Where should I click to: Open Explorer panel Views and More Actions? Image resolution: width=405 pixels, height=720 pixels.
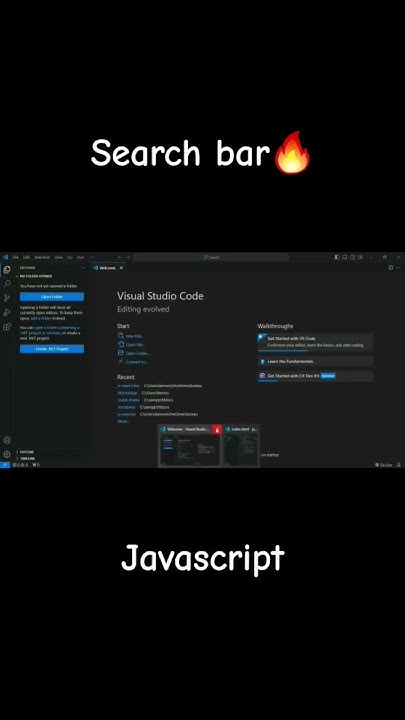pos(83,268)
